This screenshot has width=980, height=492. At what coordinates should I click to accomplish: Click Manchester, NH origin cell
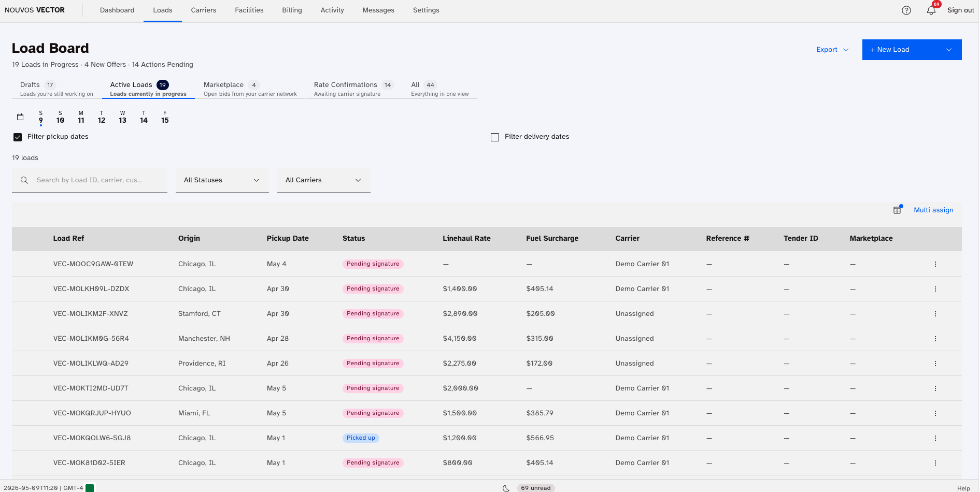(204, 339)
